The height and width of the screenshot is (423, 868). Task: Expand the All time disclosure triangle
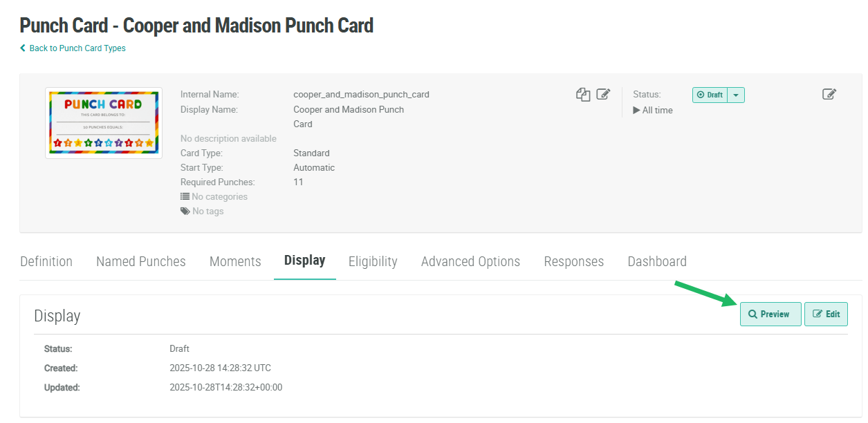pyautogui.click(x=636, y=111)
